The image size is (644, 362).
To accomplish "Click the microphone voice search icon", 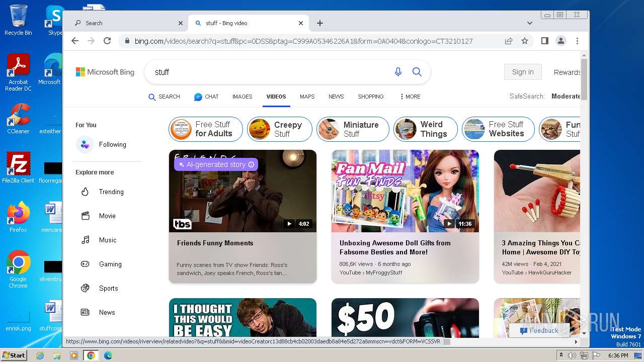I will pyautogui.click(x=398, y=72).
